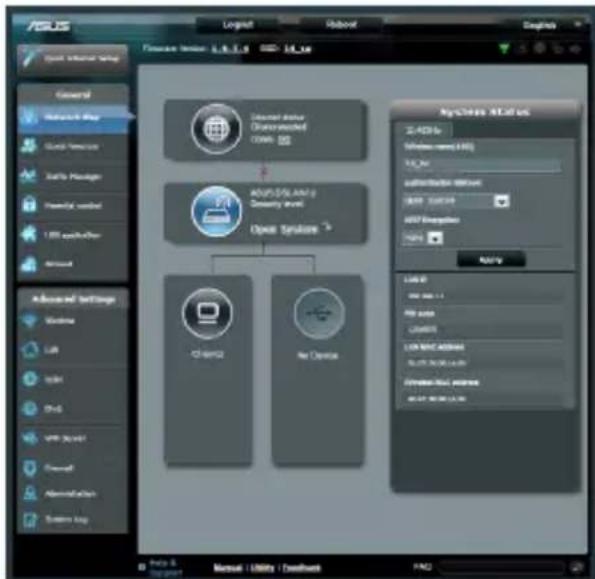The height and width of the screenshot is (579, 595).
Task: Open USB application page
Action: tap(72, 235)
